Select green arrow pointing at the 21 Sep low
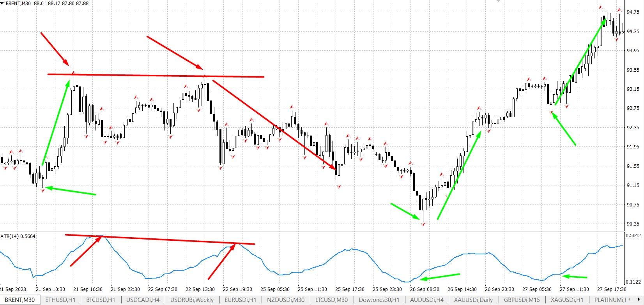Screen dimensions: 644x305 click(70, 191)
